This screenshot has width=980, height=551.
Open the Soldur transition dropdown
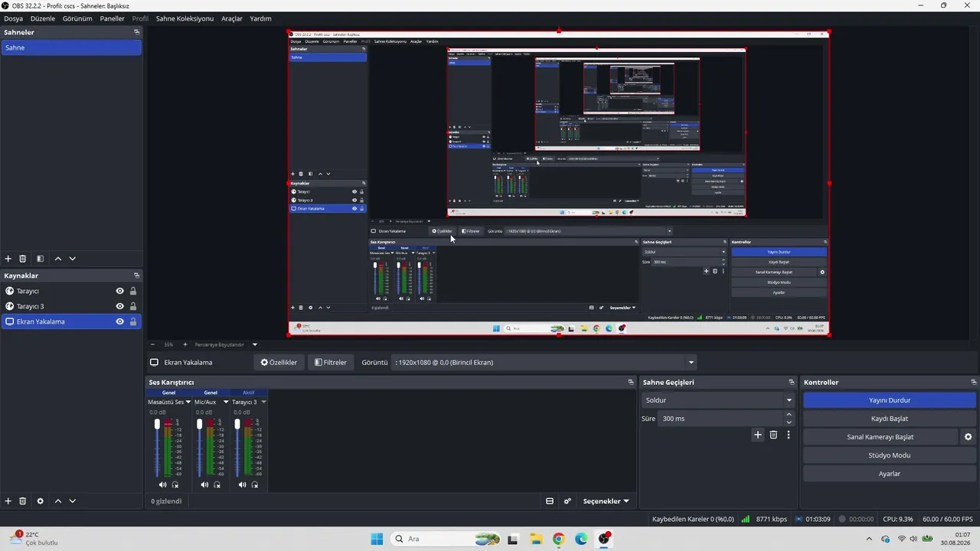(x=718, y=400)
